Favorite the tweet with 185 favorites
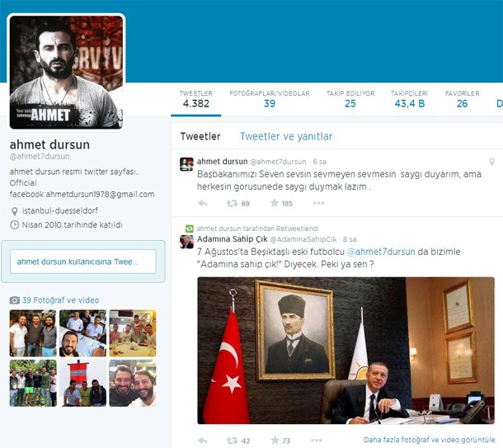Image resolution: width=503 pixels, height=448 pixels. (x=273, y=203)
